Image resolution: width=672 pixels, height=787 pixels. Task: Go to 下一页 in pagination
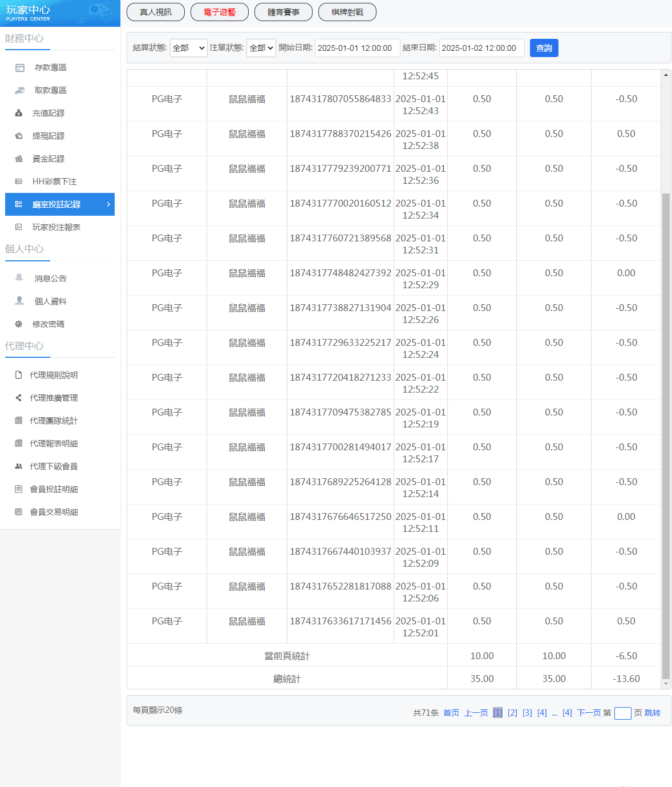click(x=589, y=713)
